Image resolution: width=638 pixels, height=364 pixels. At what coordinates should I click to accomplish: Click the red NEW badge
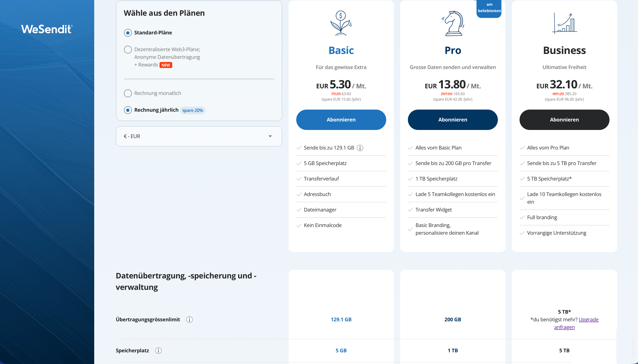point(166,65)
